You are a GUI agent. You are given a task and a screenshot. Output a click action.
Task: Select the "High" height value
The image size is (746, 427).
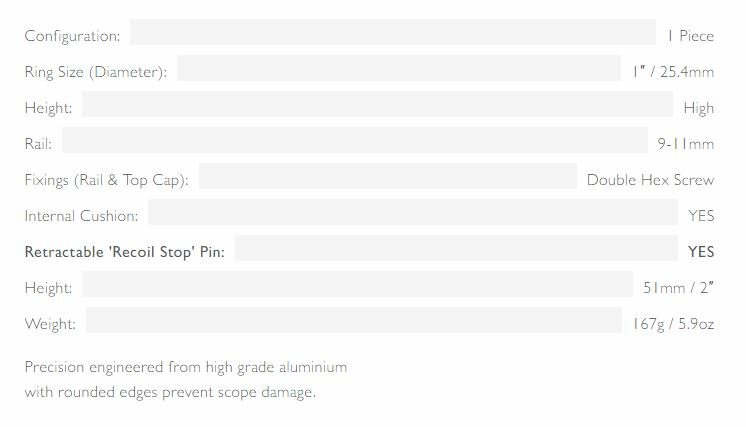pyautogui.click(x=698, y=108)
